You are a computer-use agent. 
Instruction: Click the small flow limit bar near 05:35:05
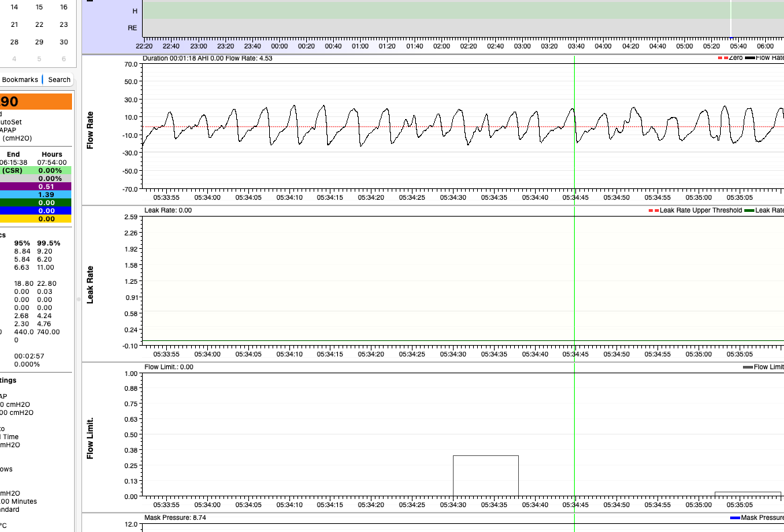(x=748, y=494)
